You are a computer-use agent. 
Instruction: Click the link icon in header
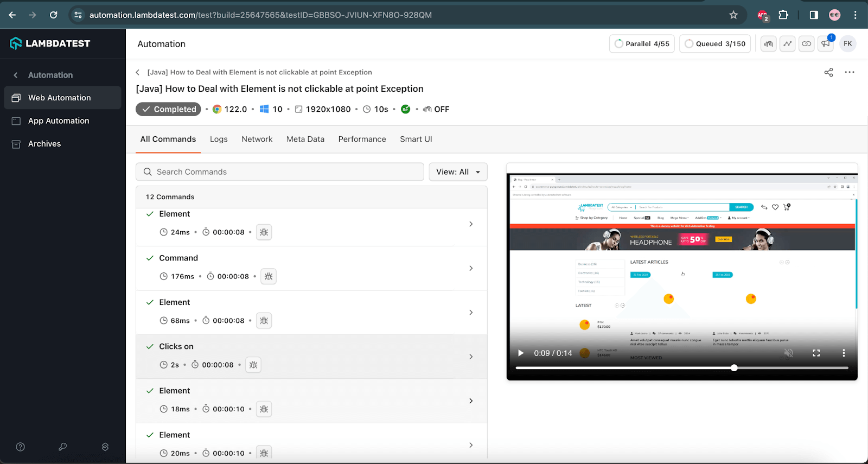pyautogui.click(x=807, y=43)
